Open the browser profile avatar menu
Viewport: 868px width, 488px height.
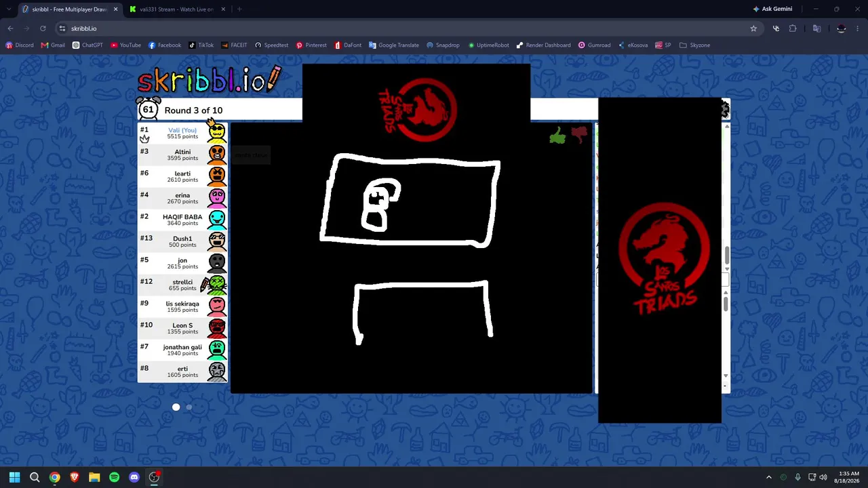point(842,28)
